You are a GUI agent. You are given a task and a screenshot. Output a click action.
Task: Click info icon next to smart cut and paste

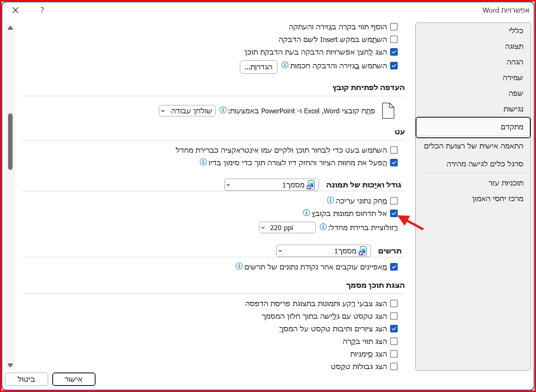(285, 65)
